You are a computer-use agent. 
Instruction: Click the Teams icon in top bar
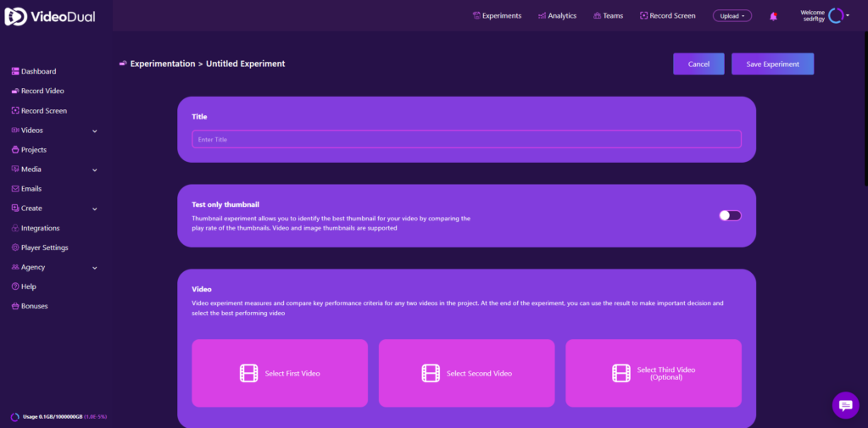coord(598,16)
